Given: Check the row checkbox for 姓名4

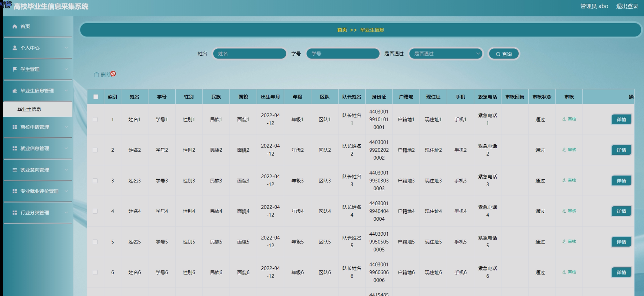Looking at the screenshot, I should point(95,211).
